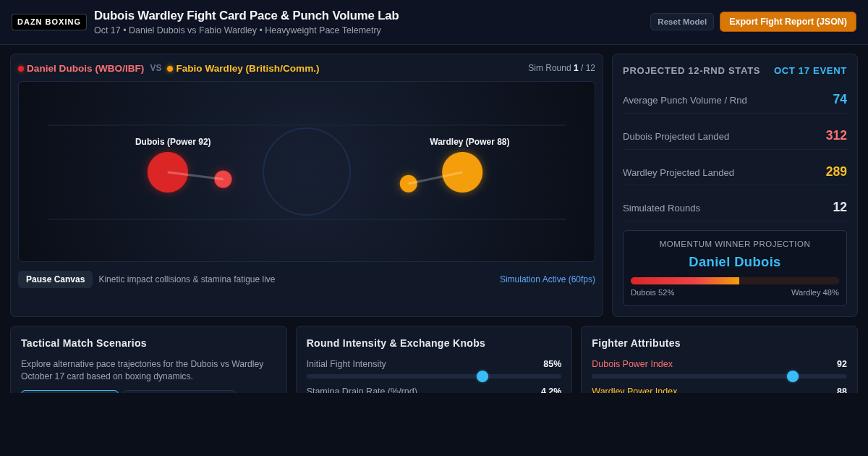Click the Wardley (Power 88) canvas label
The height and width of the screenshot is (456, 868).
point(469,142)
